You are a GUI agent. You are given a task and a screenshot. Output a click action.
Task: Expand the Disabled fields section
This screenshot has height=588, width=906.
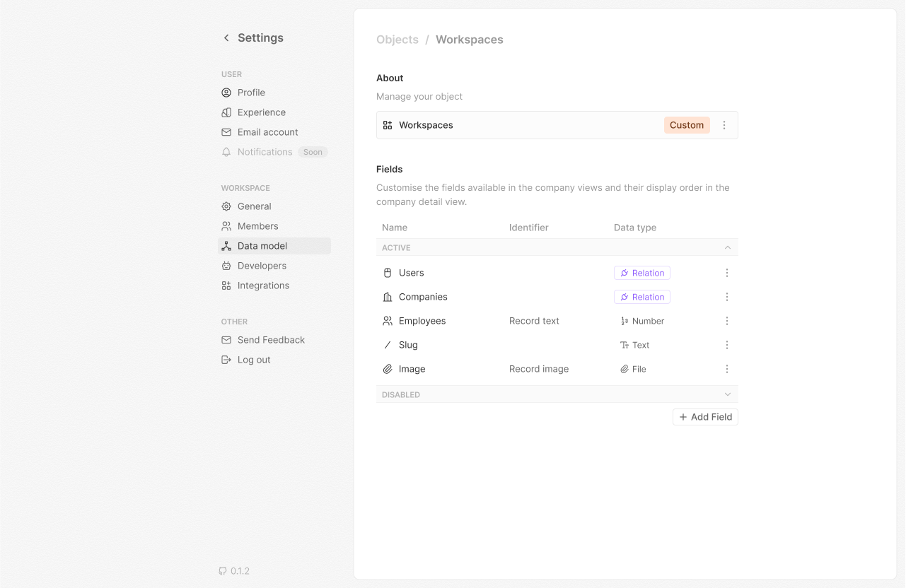point(727,394)
